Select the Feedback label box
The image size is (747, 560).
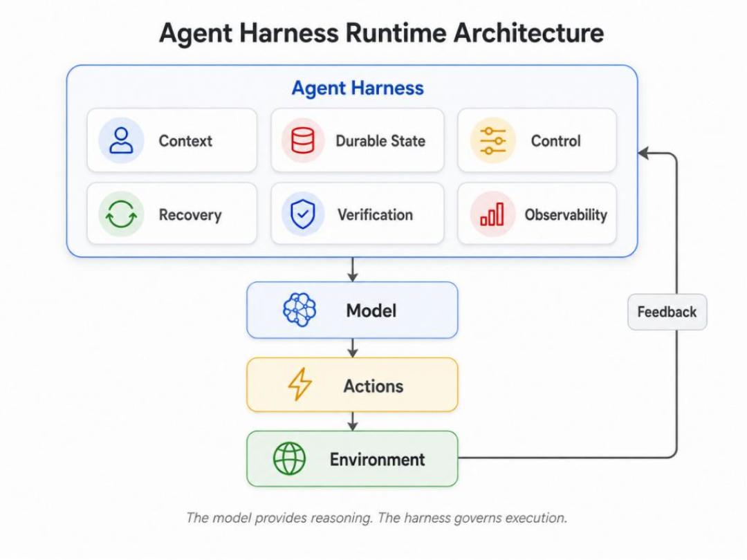coord(667,312)
